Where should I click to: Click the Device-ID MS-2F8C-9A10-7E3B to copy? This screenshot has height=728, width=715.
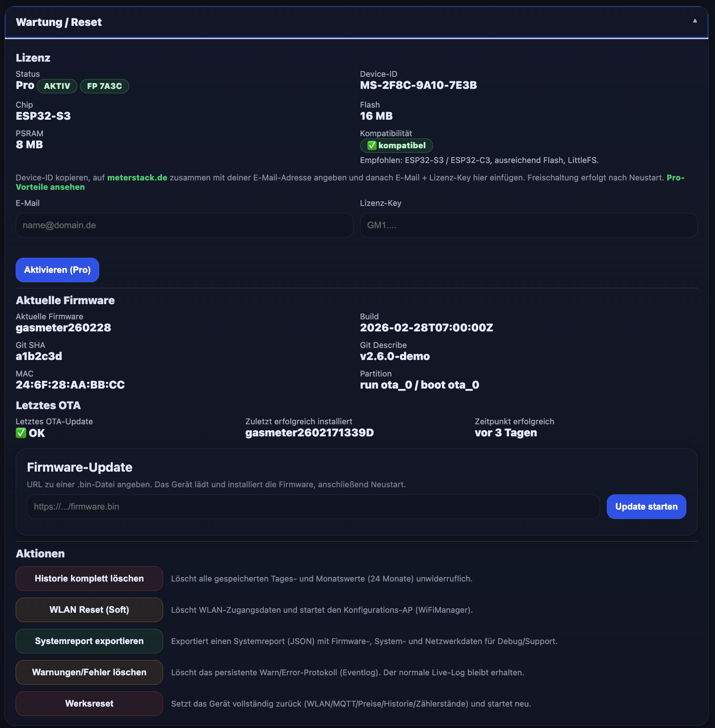pyautogui.click(x=418, y=85)
